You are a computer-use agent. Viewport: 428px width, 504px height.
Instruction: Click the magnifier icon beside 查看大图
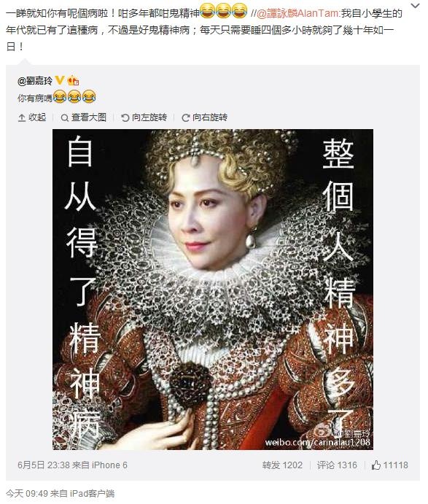65,118
